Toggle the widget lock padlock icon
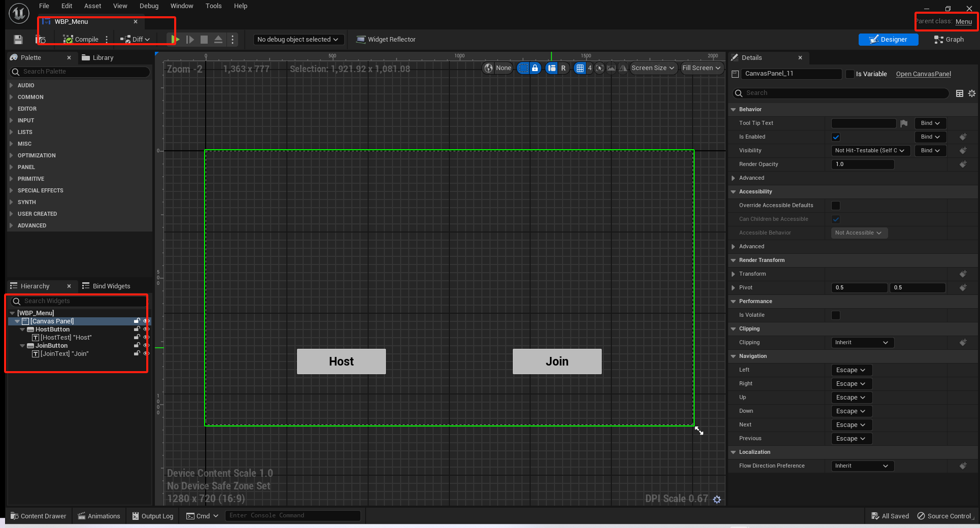The height and width of the screenshot is (528, 980). (535, 68)
